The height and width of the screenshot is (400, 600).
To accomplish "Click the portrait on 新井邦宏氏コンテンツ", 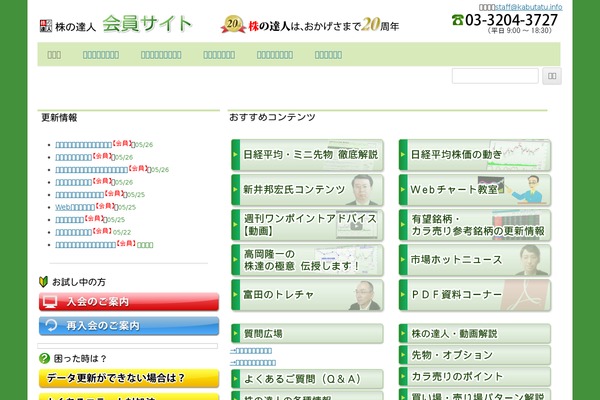I will pyautogui.click(x=362, y=189).
